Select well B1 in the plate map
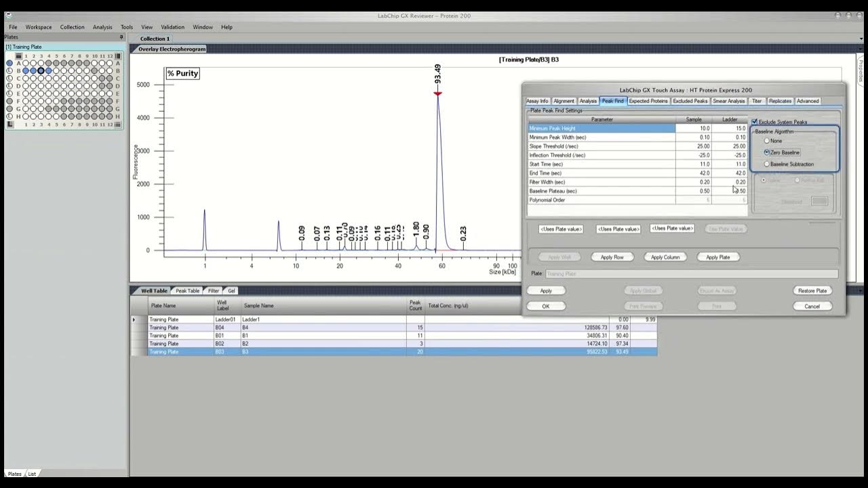Screen dimensions: 868x488 (26, 70)
